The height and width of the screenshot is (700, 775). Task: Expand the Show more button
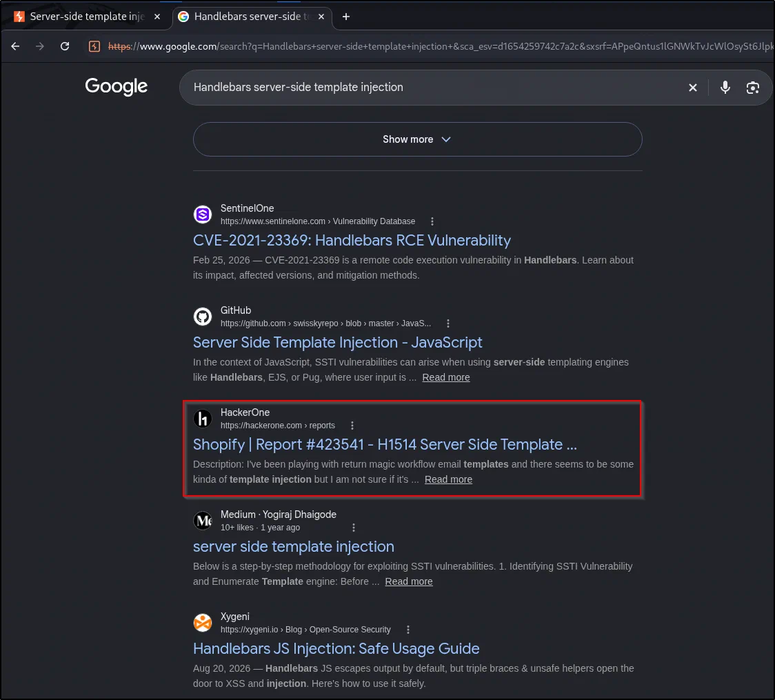coord(418,139)
